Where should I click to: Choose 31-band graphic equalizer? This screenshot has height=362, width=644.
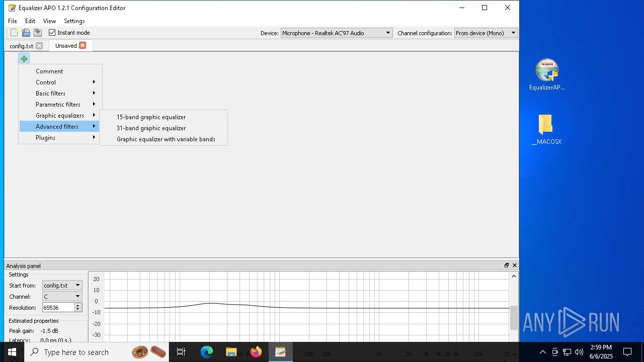[x=164, y=128]
